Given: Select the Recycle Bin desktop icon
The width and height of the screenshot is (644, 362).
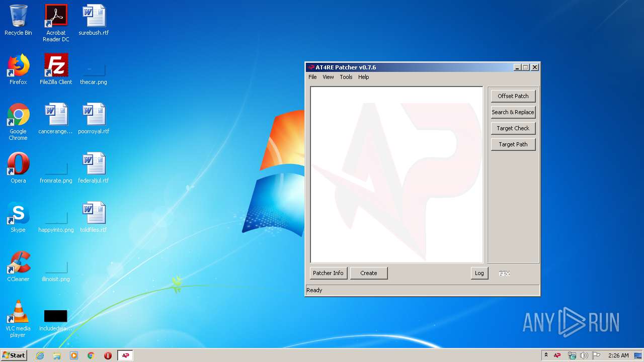Looking at the screenshot, I should point(18,21).
